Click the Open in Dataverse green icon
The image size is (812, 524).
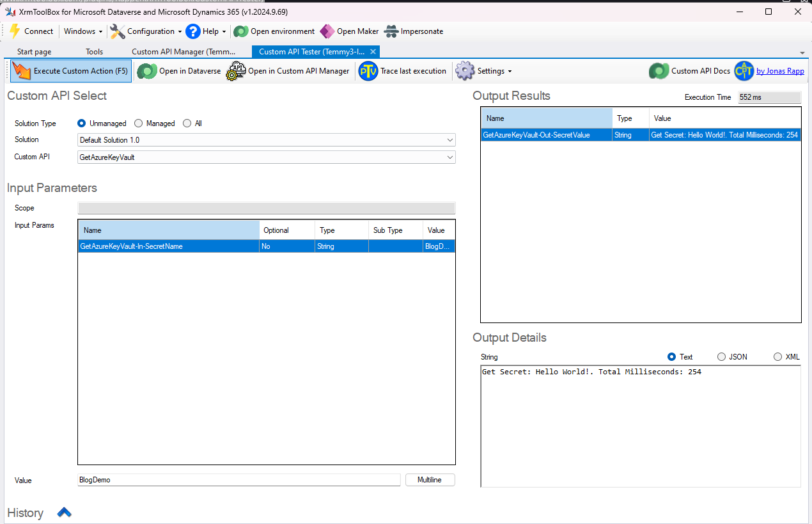[147, 71]
